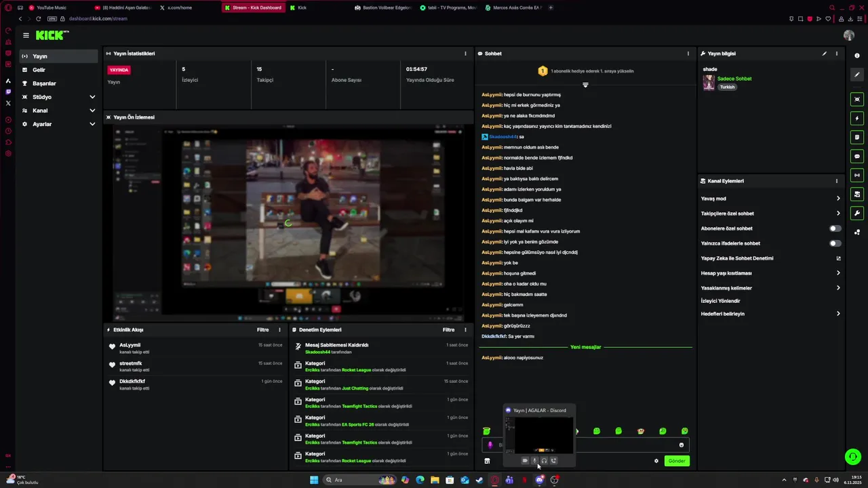Screen dimensions: 868x488
Task: Click the pencil edit icon in right toolbar
Action: (x=857, y=75)
